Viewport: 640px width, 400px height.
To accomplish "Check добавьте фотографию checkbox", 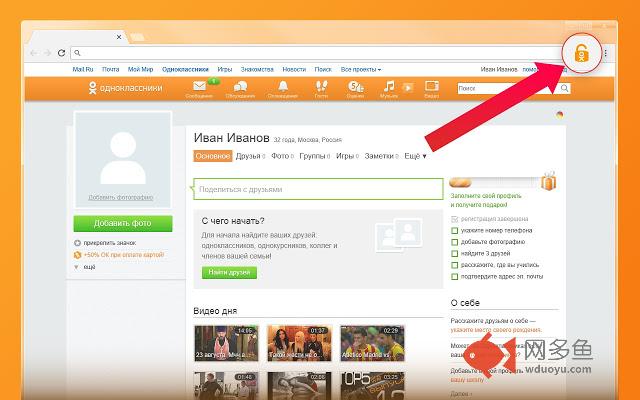I will coord(454,242).
